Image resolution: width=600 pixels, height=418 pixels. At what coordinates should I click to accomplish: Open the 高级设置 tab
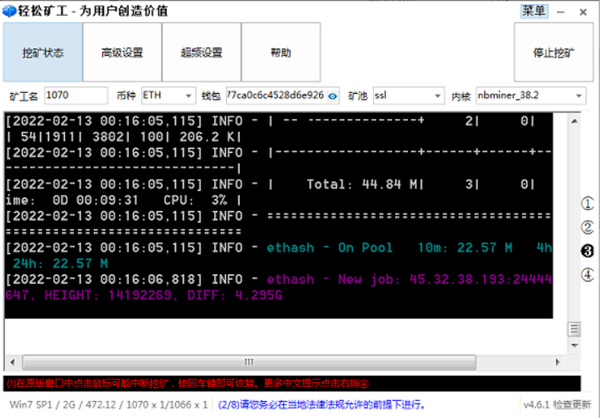pos(122,52)
